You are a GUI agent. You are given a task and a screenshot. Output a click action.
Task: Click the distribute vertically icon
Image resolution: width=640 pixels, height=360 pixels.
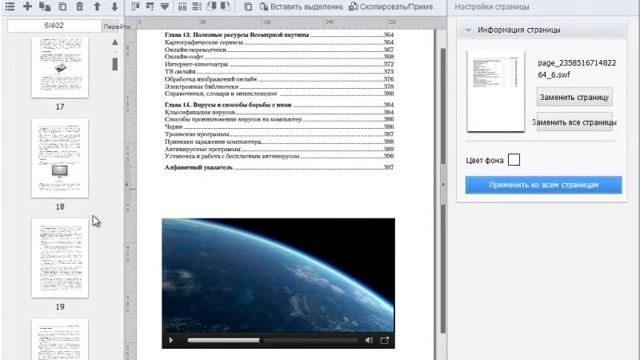[197, 7]
